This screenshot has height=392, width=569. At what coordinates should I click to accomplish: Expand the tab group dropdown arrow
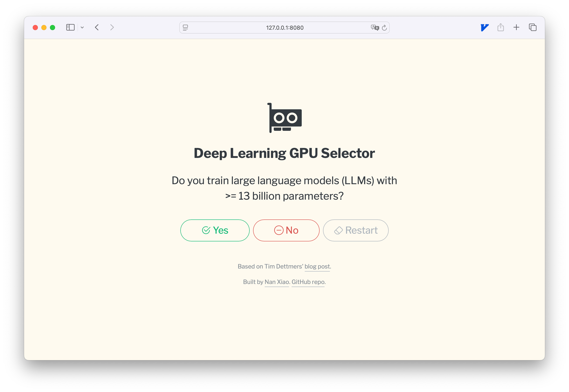click(82, 28)
